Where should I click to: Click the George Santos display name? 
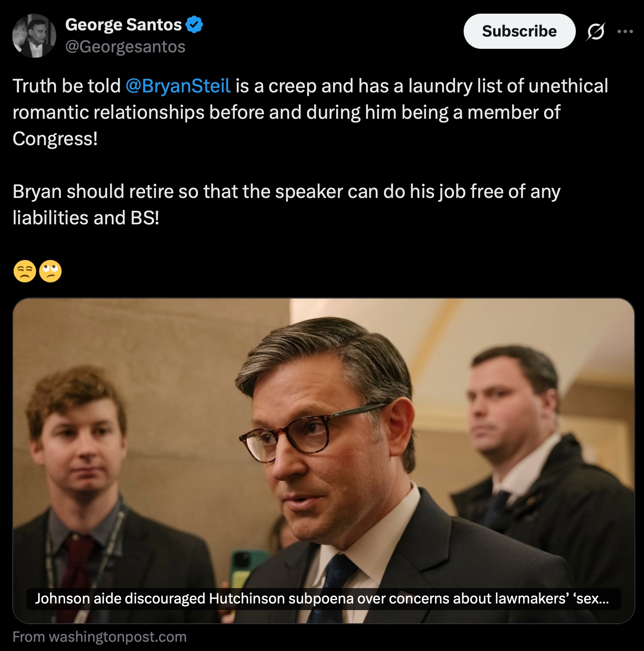(123, 25)
